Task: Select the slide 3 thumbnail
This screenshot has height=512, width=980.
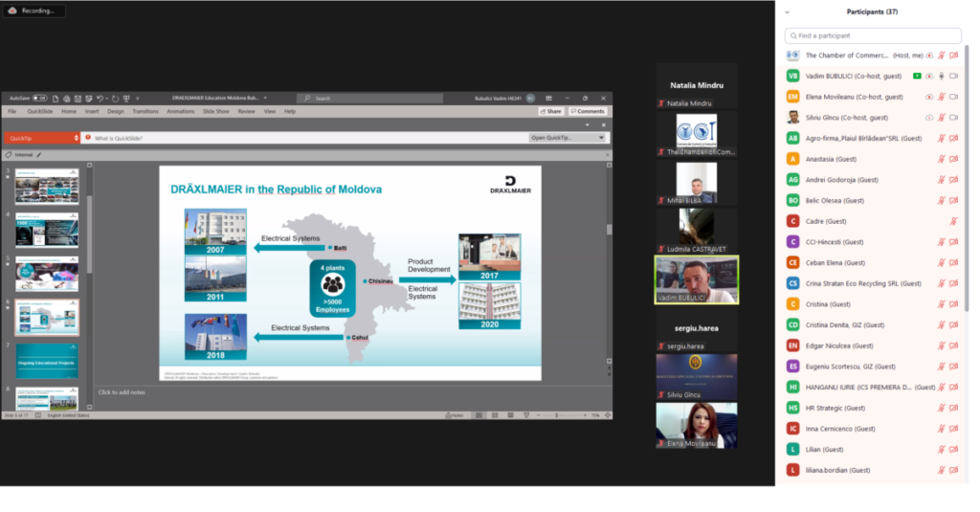Action: pyautogui.click(x=47, y=186)
